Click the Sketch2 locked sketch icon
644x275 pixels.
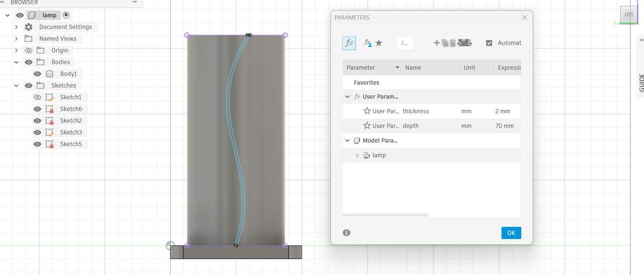tap(50, 121)
